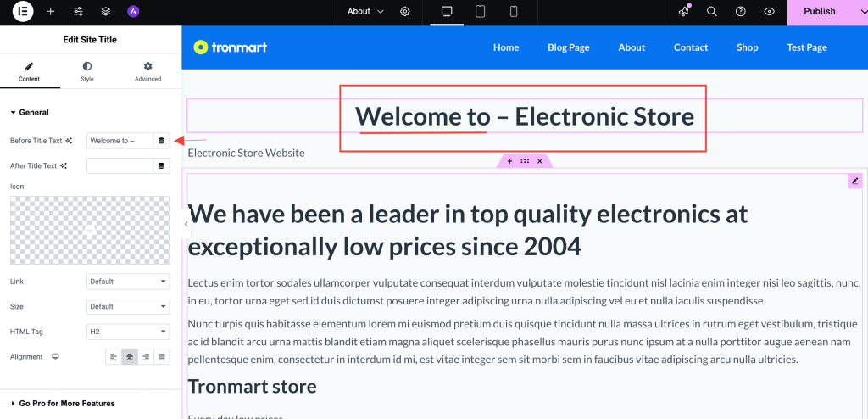Open the HTML Tag dropdown
Screen dimensions: 868x419
(128, 332)
